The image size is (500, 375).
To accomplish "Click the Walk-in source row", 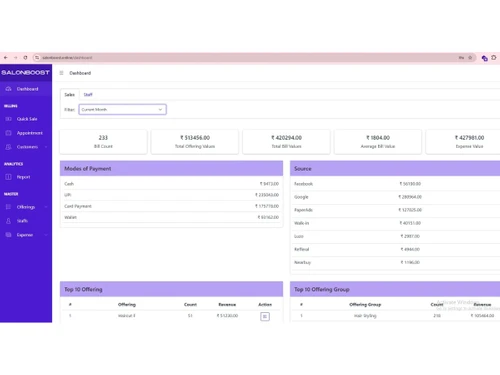I will 395,223.
